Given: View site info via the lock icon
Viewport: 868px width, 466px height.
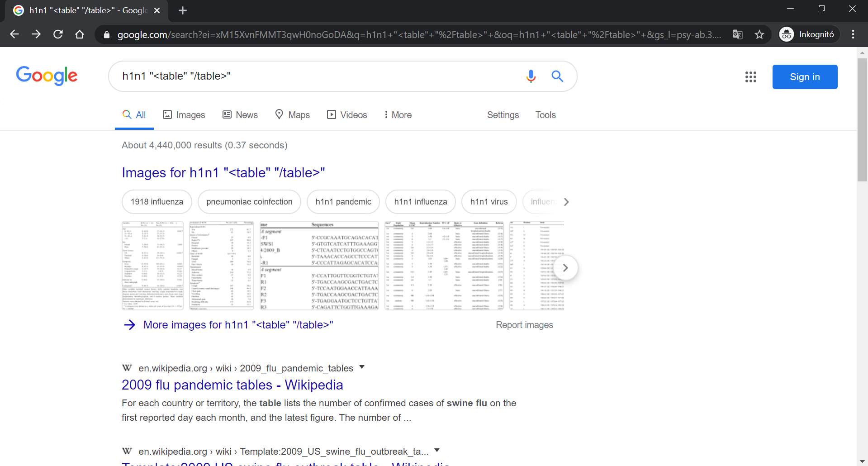Looking at the screenshot, I should [107, 35].
